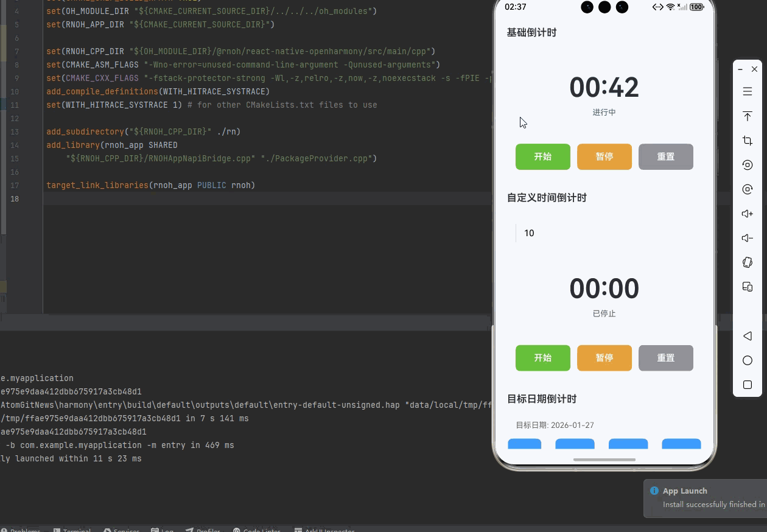Rotate the emulator screen counterclockwise
The height and width of the screenshot is (532, 767).
748,165
